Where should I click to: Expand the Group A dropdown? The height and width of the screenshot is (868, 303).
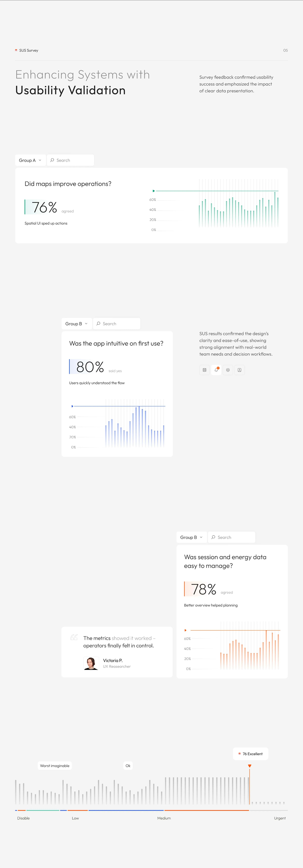pos(30,160)
